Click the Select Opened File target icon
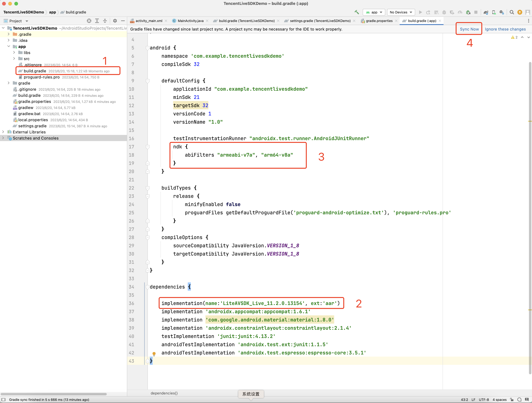Image resolution: width=532 pixels, height=403 pixels. [x=89, y=21]
